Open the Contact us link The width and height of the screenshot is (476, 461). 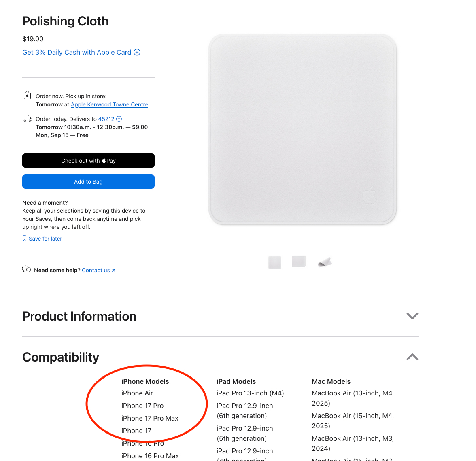click(96, 270)
